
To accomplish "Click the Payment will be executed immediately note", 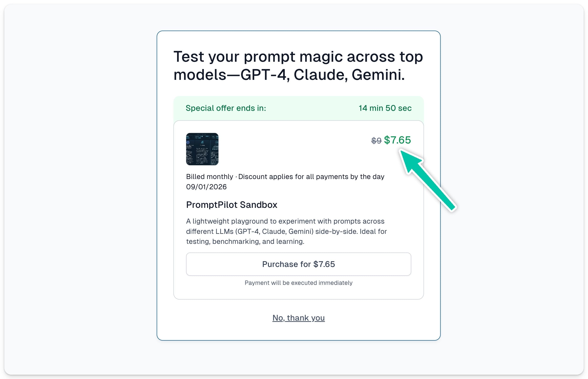I will pos(299,283).
